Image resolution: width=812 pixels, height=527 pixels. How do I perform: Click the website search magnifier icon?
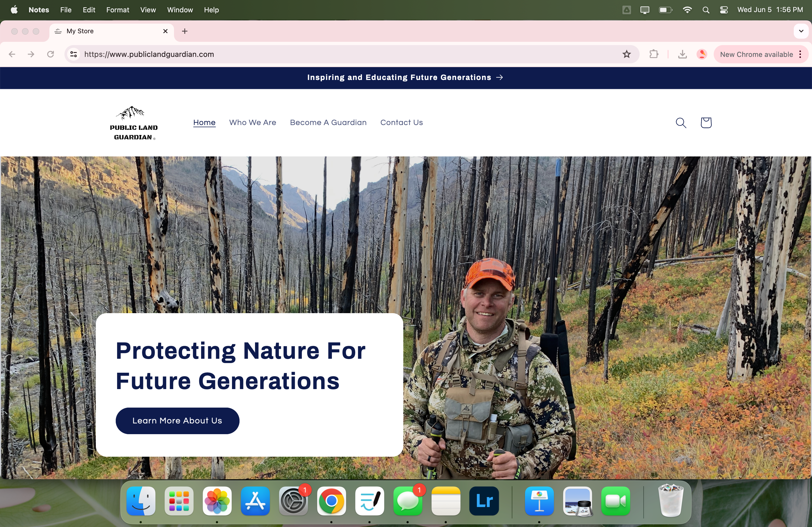click(681, 123)
